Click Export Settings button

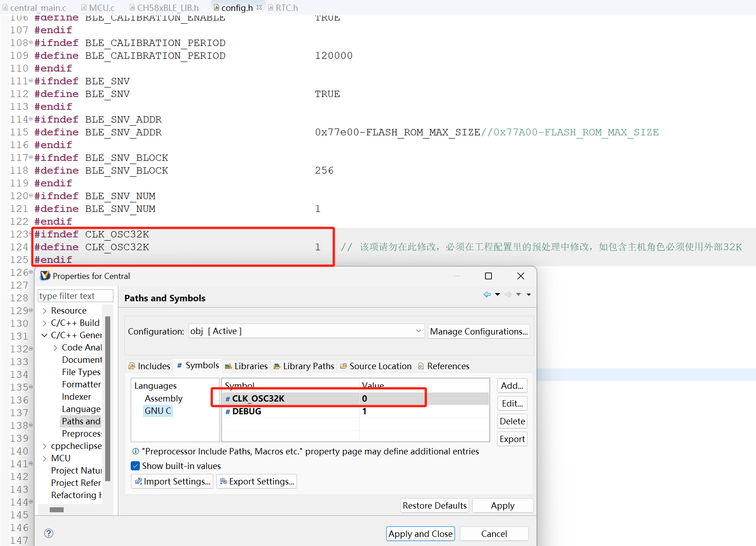256,481
